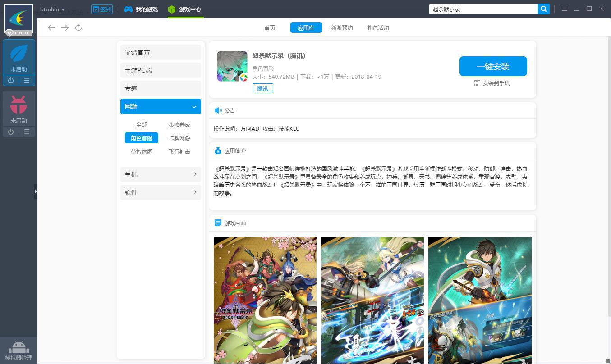
Task: Open the btmbin account dropdown
Action: click(53, 9)
